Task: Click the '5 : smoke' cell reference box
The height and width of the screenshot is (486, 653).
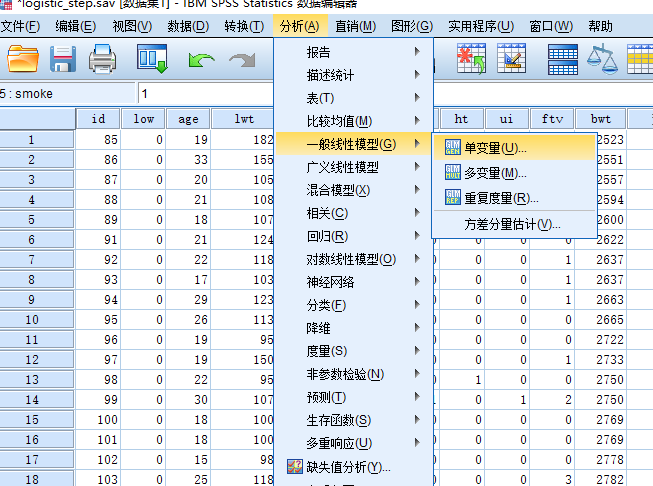Action: (67, 93)
